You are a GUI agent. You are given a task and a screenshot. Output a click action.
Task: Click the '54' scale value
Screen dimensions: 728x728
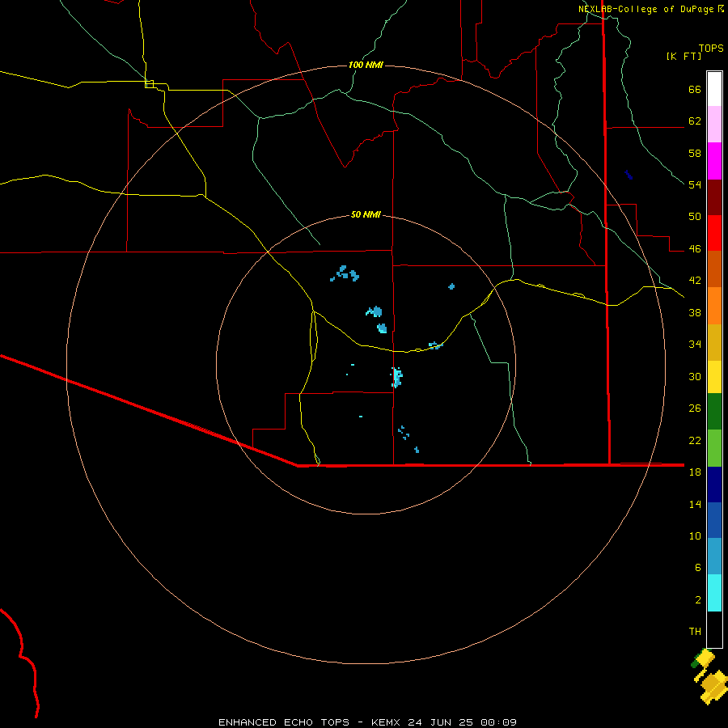695,184
